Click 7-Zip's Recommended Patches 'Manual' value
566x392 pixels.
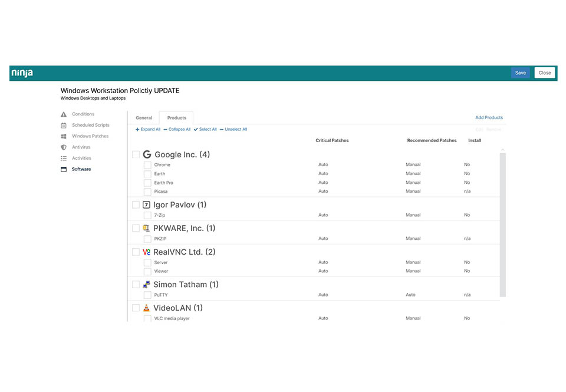pyautogui.click(x=413, y=215)
